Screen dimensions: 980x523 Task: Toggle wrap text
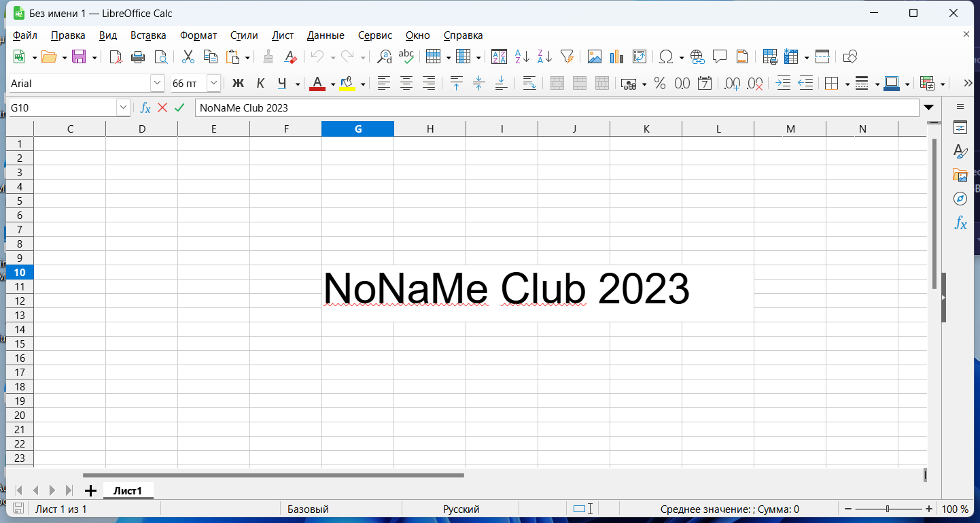(x=529, y=84)
